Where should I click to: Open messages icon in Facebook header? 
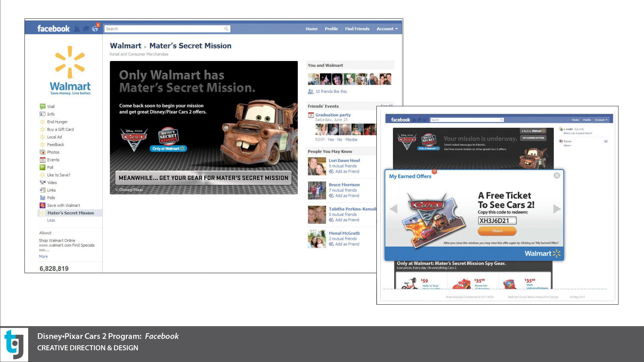(86, 29)
